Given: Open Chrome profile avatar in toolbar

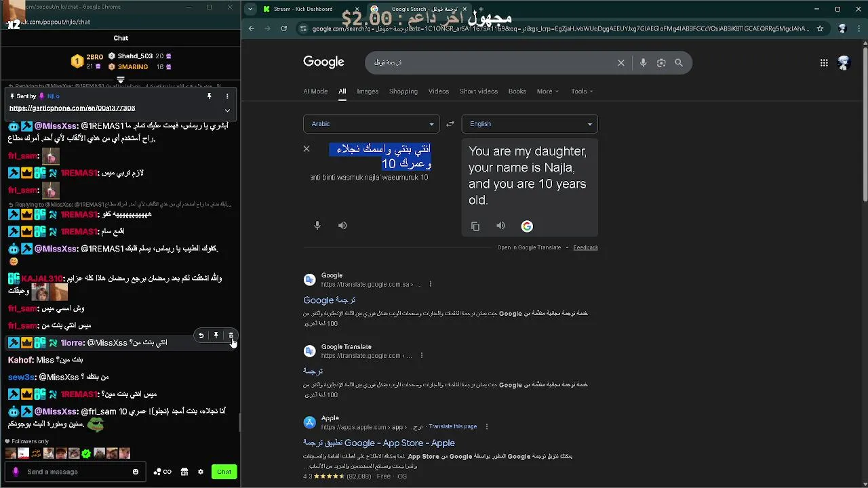Looking at the screenshot, I should coord(842,28).
